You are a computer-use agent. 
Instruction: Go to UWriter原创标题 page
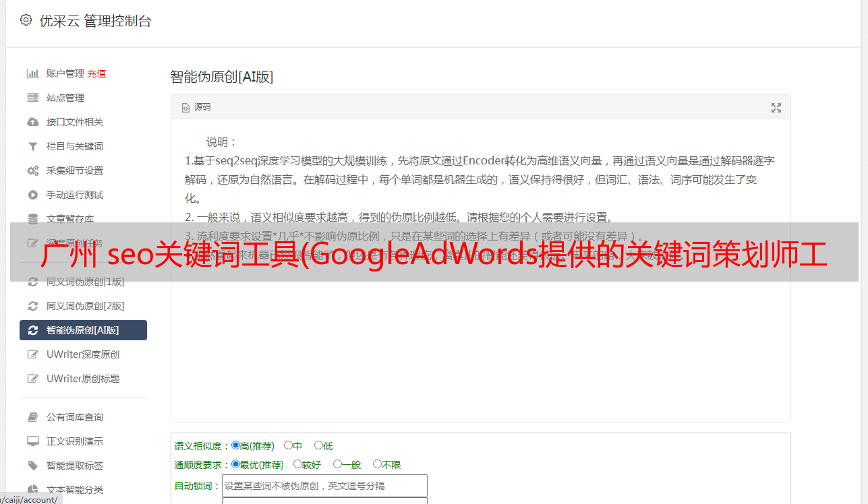[x=83, y=379]
